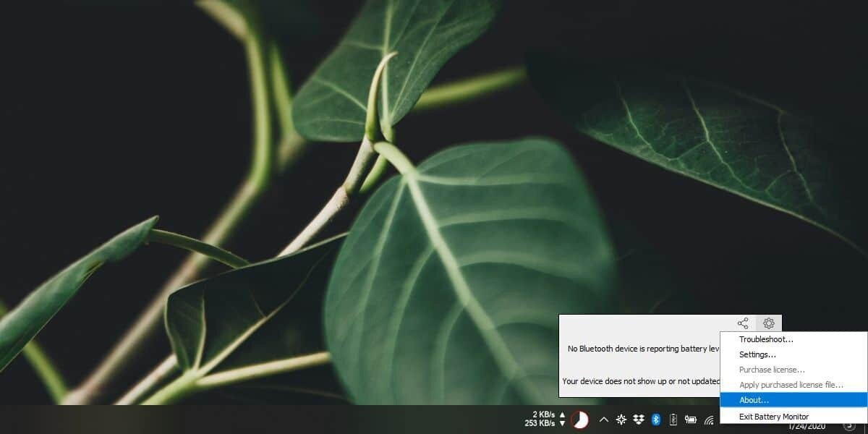Click the Bluetooth Battery Monitor tray icon
Screen dimensions: 868x434
pyautogui.click(x=673, y=420)
